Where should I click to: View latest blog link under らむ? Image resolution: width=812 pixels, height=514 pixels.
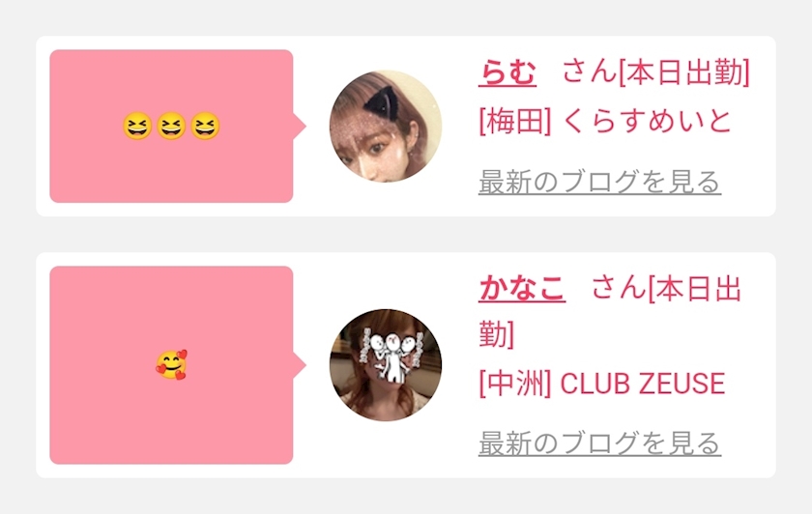point(599,182)
